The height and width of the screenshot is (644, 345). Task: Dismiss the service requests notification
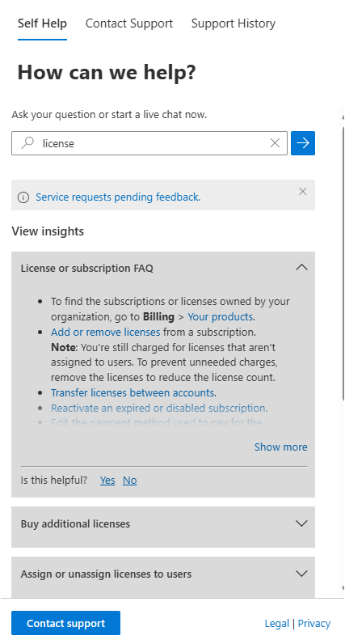coord(303,192)
